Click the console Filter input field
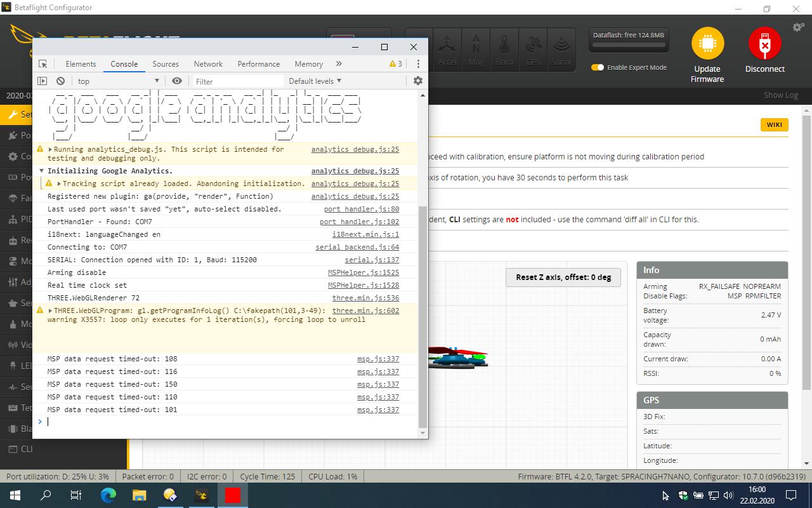Viewport: 812px width, 508px height. pos(238,81)
